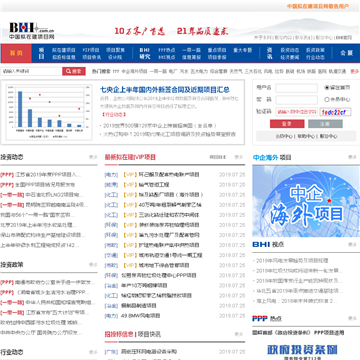Open the 49.8MW风电项目 entry
360x360 pixels.
[x=141, y=315]
